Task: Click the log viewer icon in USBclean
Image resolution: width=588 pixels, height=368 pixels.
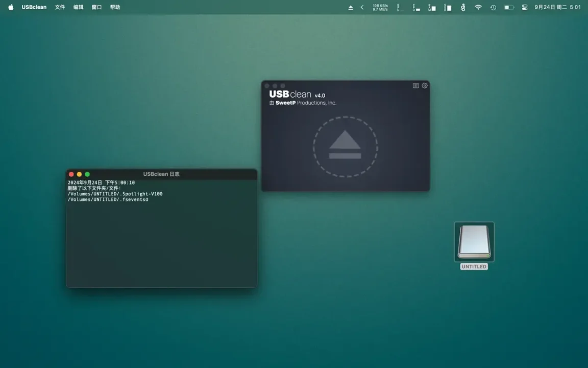Action: point(415,86)
